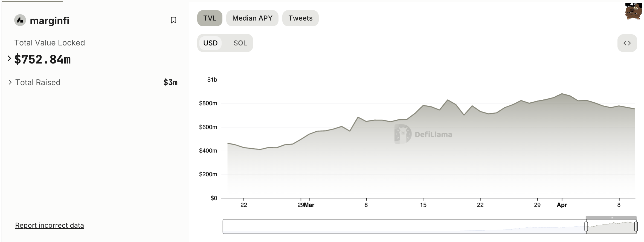Click the $752.84m TVL value

pos(43,59)
